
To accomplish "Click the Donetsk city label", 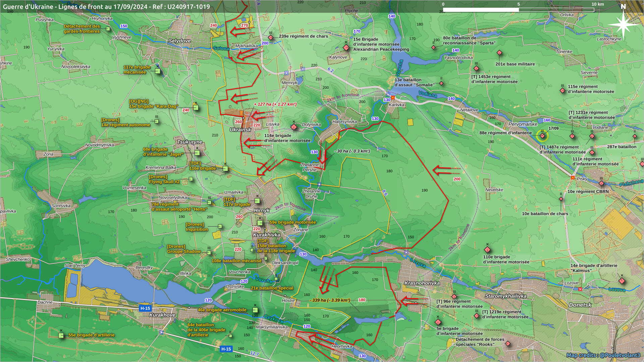I will (x=580, y=305).
